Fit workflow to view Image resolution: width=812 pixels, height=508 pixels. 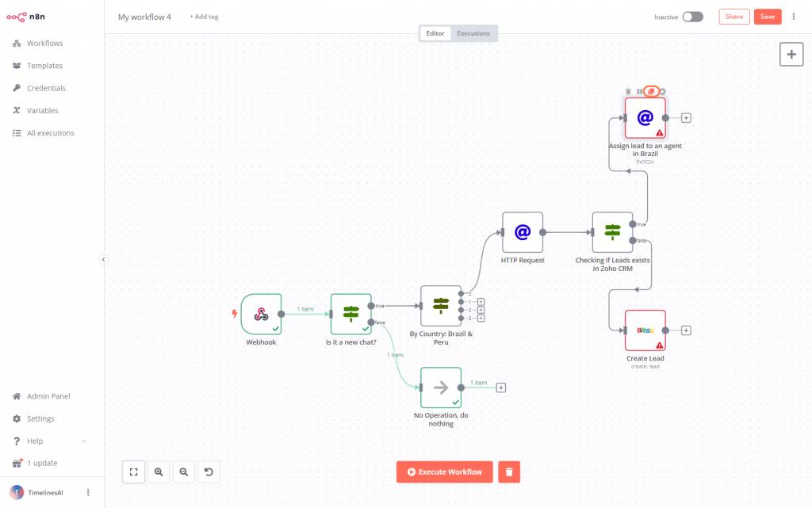point(133,472)
